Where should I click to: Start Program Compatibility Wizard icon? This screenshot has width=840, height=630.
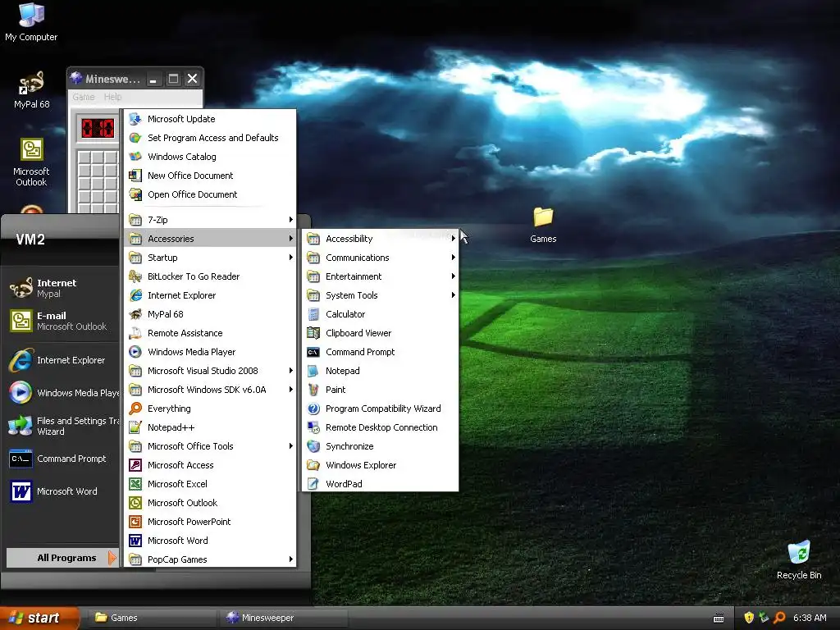pyautogui.click(x=313, y=409)
